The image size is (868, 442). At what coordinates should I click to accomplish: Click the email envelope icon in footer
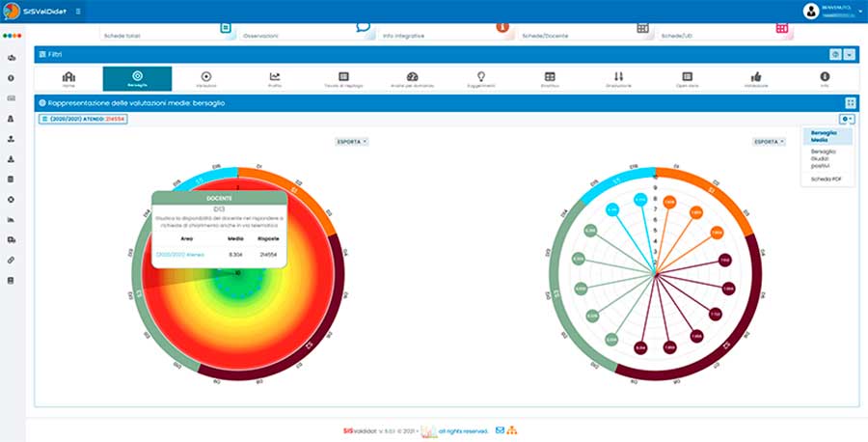point(500,429)
